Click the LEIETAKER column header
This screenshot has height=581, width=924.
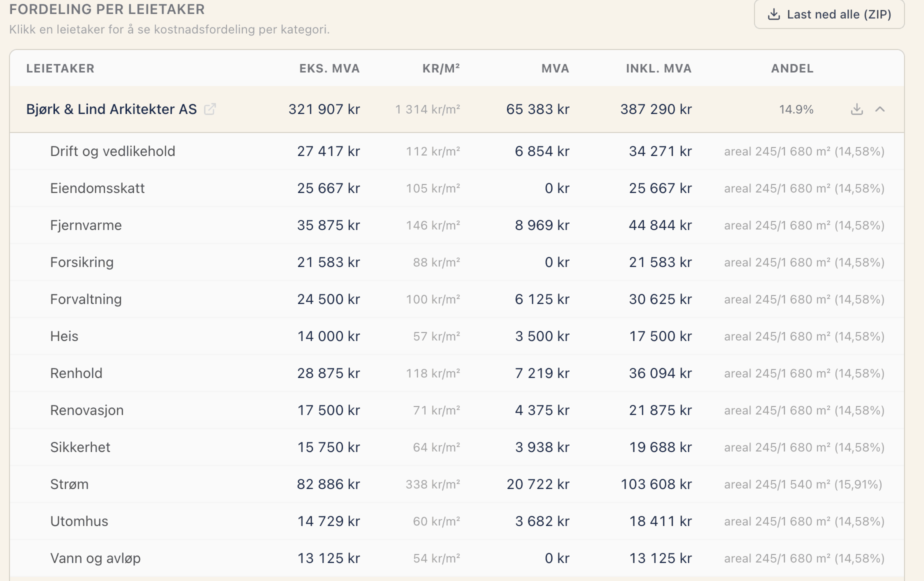60,68
